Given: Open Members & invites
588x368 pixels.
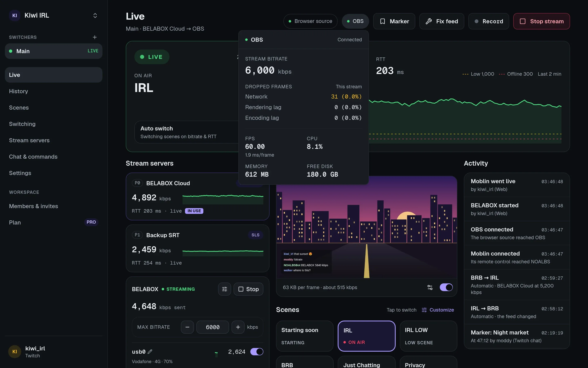Looking at the screenshot, I should 53,206.
